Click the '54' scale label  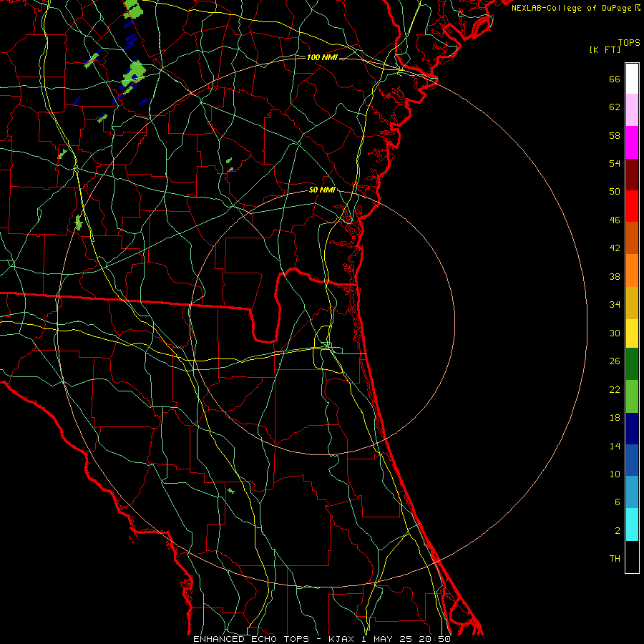(x=615, y=163)
